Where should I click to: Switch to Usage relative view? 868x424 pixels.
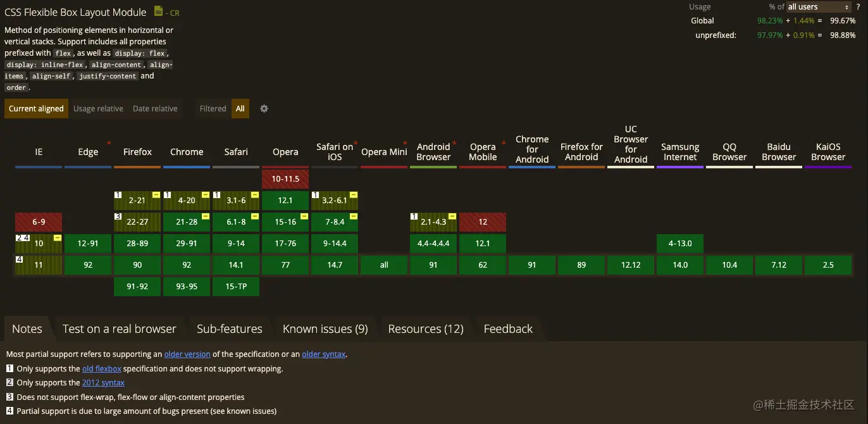click(98, 108)
